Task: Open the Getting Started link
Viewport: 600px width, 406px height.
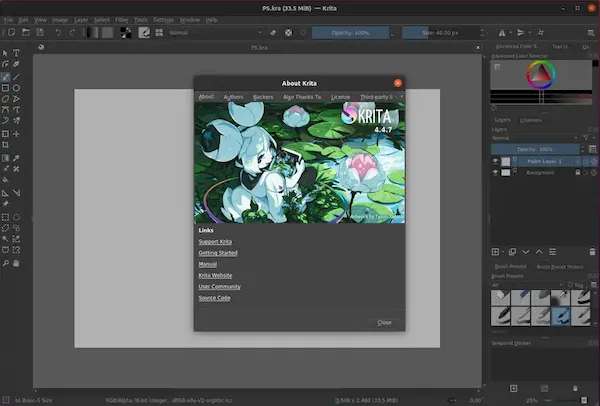Action: pyautogui.click(x=218, y=253)
